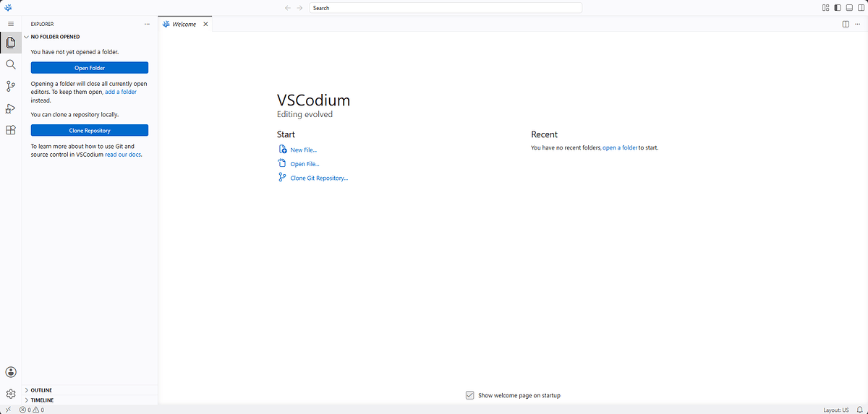Viewport: 868px width, 414px height.
Task: Open notifications bell in status bar
Action: pyautogui.click(x=859, y=410)
